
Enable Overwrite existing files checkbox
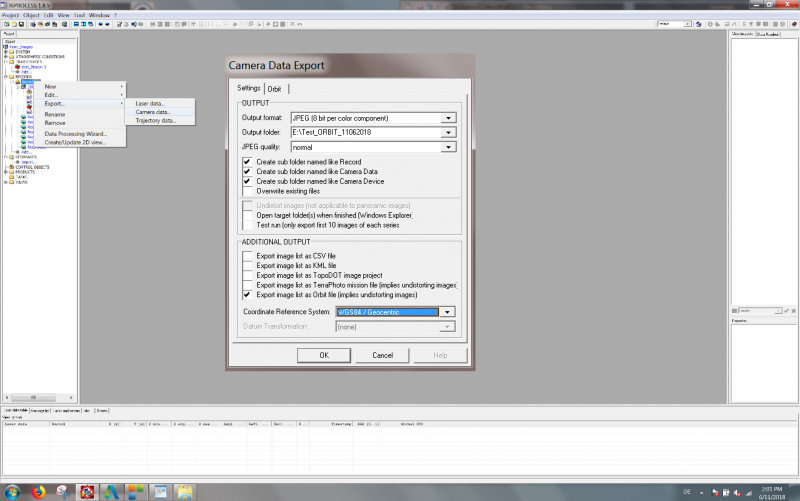pos(247,191)
